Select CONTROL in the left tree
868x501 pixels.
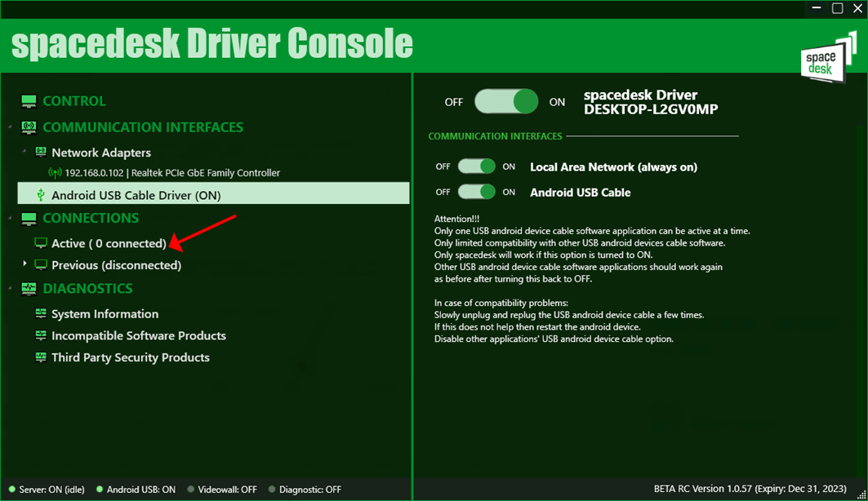[74, 101]
